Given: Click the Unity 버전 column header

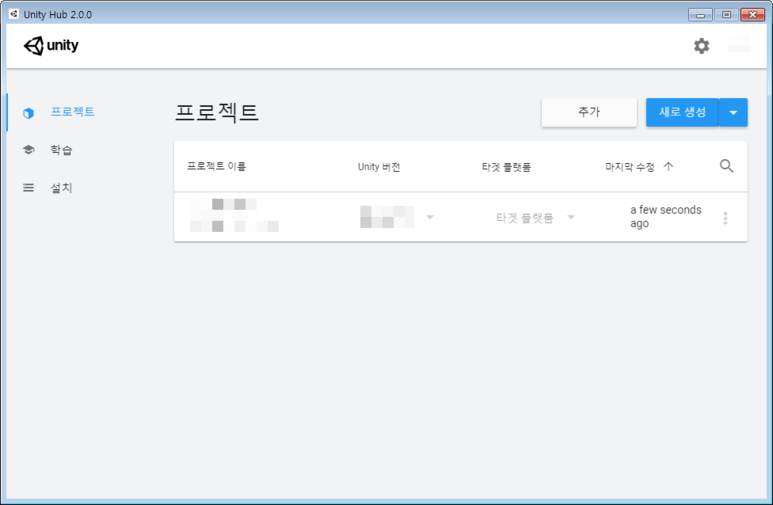Looking at the screenshot, I should point(379,167).
